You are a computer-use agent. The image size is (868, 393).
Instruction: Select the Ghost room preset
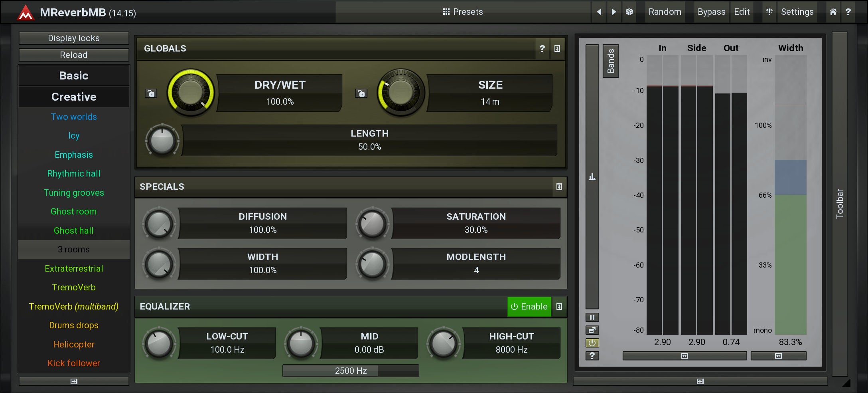pyautogui.click(x=74, y=212)
